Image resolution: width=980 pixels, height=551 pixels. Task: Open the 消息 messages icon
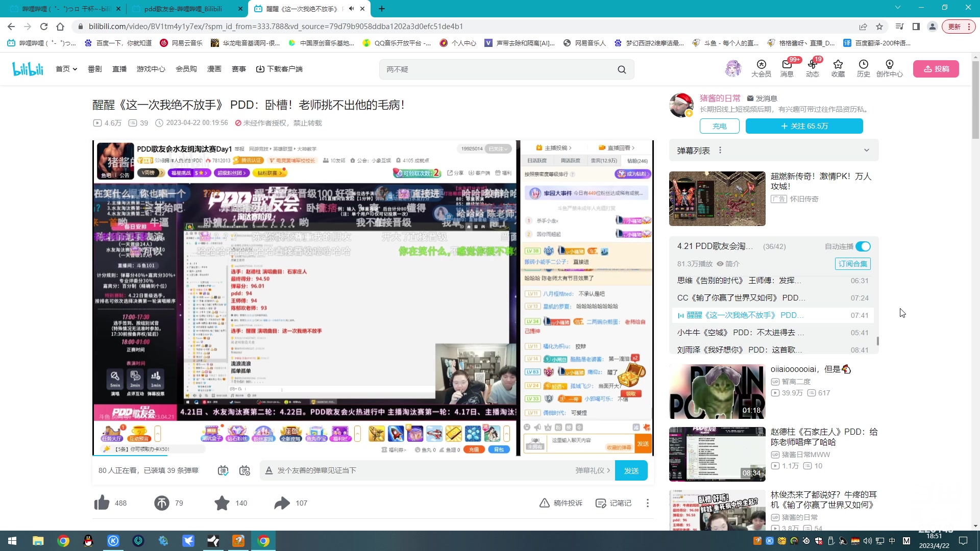pos(787,68)
